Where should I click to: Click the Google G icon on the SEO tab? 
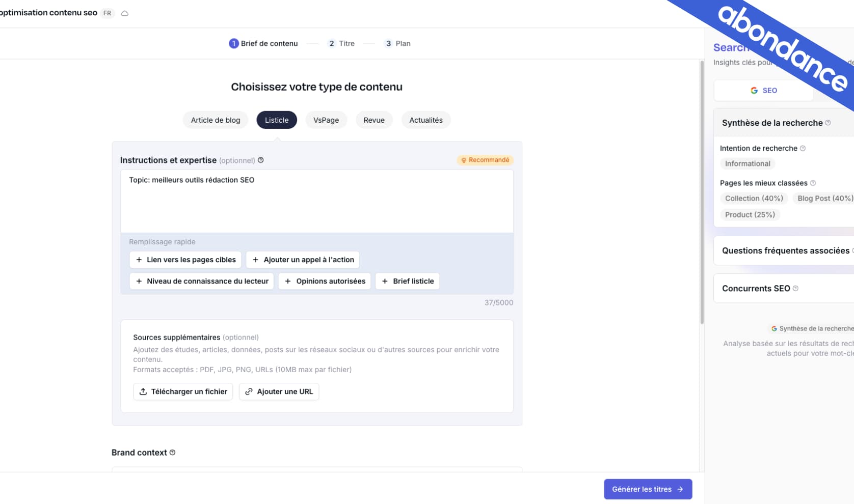(754, 90)
